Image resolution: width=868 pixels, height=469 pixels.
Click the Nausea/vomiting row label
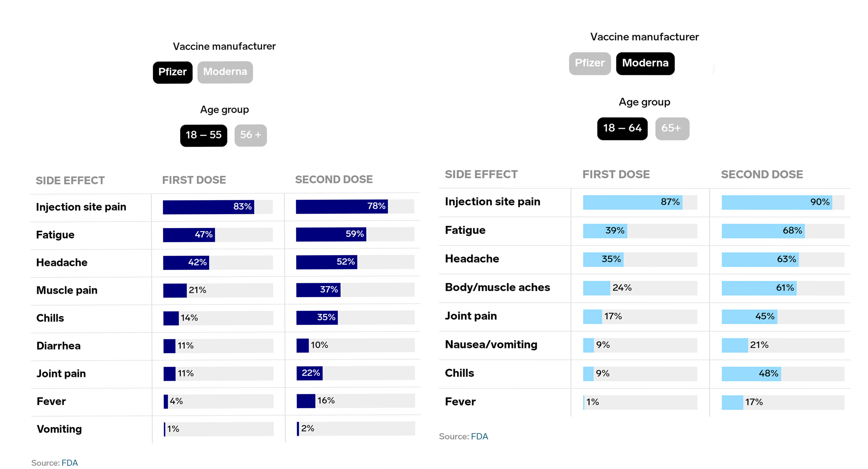pyautogui.click(x=491, y=344)
